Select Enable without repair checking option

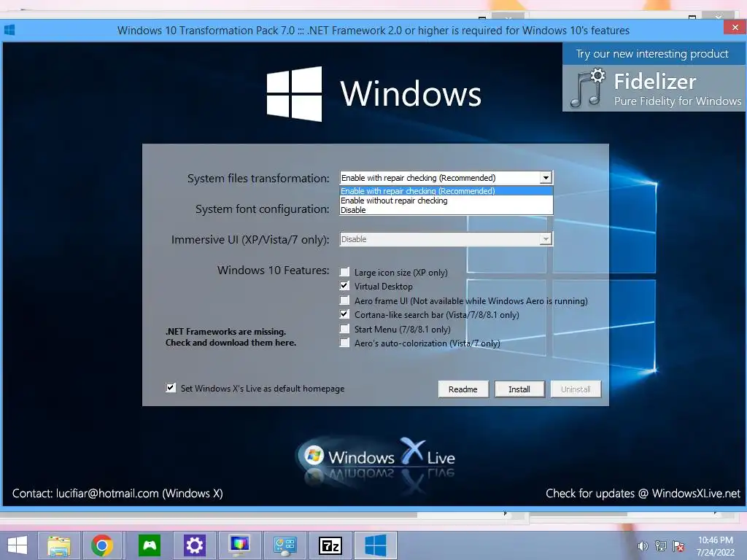point(446,201)
